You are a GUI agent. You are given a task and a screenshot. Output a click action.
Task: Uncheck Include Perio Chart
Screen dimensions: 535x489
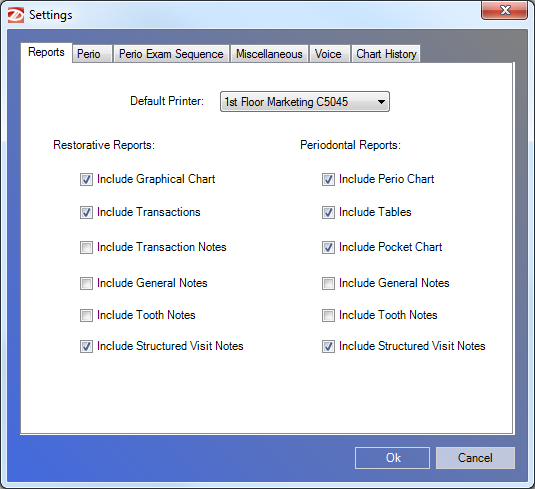coord(328,179)
